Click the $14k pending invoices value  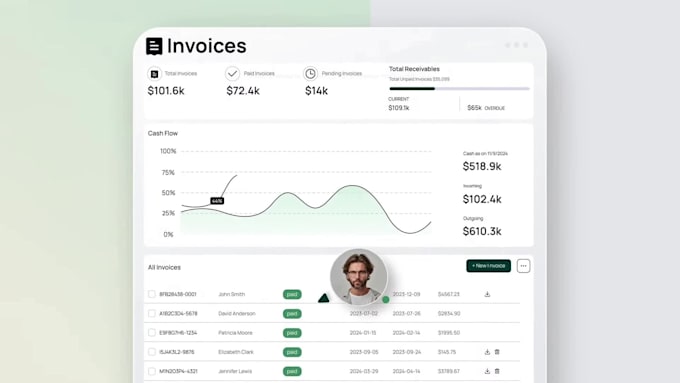(317, 91)
